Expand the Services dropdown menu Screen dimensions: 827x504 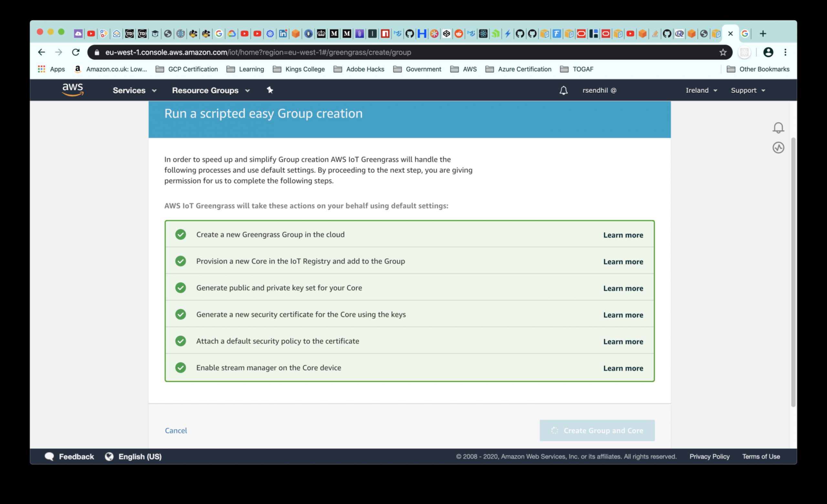(x=134, y=90)
